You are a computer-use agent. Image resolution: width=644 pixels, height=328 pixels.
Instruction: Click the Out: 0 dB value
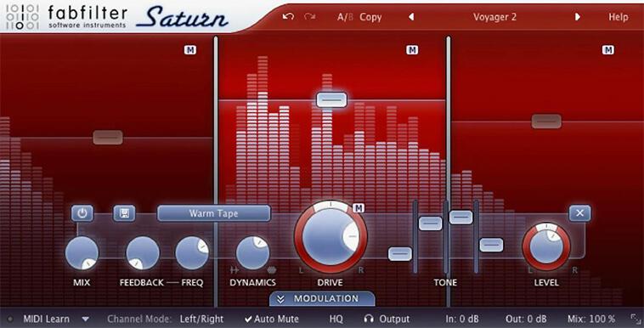(527, 319)
